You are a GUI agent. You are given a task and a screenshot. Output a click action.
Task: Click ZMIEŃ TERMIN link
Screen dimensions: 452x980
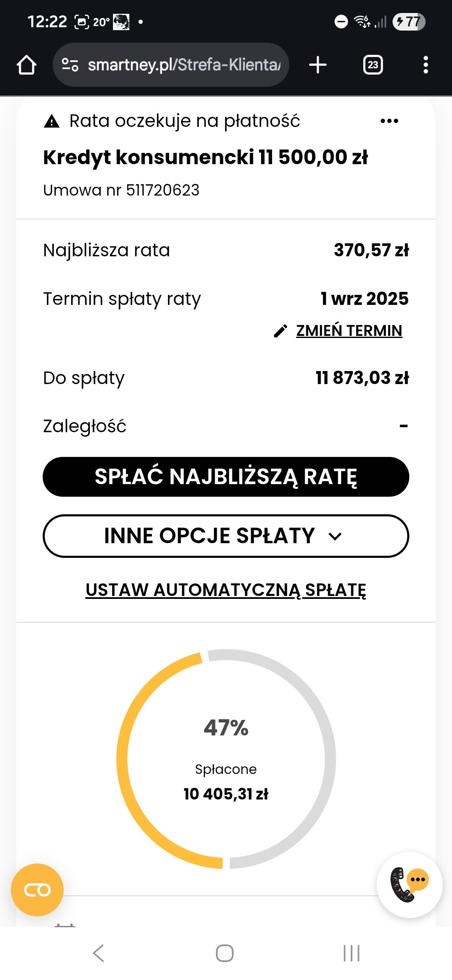click(x=349, y=331)
